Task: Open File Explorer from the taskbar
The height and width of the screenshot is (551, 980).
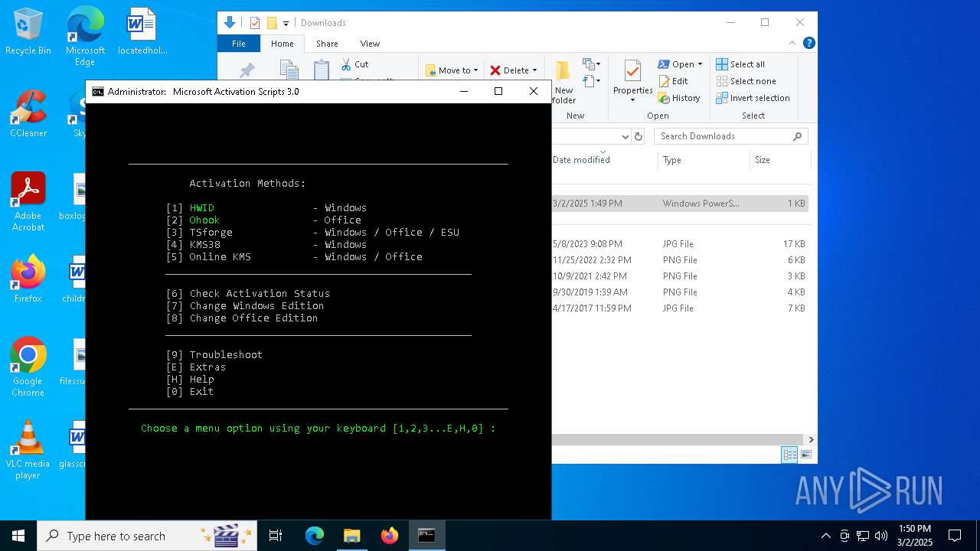Action: pos(351,536)
